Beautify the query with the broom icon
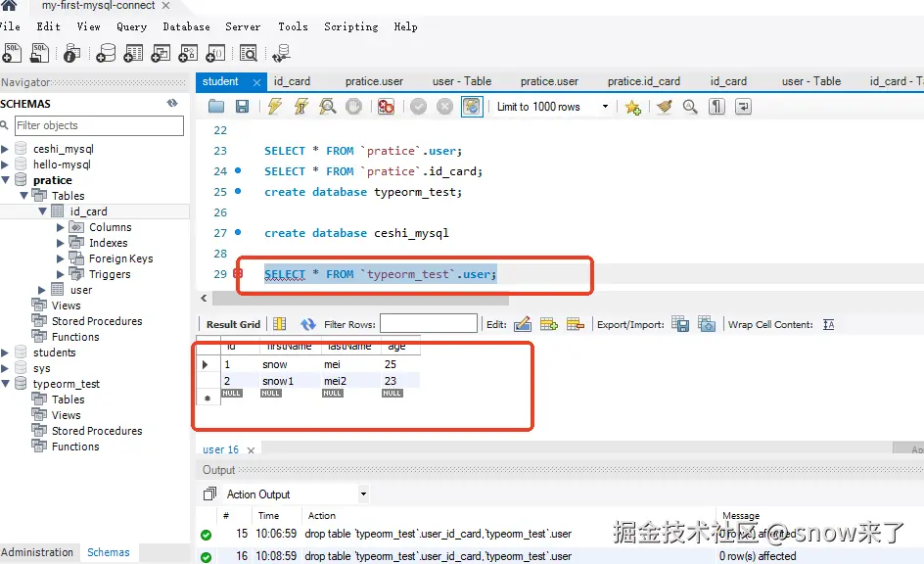 pos(664,107)
